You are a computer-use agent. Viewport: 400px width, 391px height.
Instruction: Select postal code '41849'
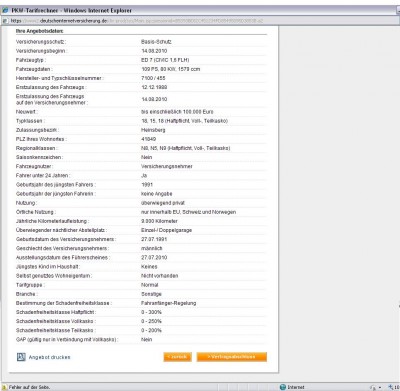[148, 139]
